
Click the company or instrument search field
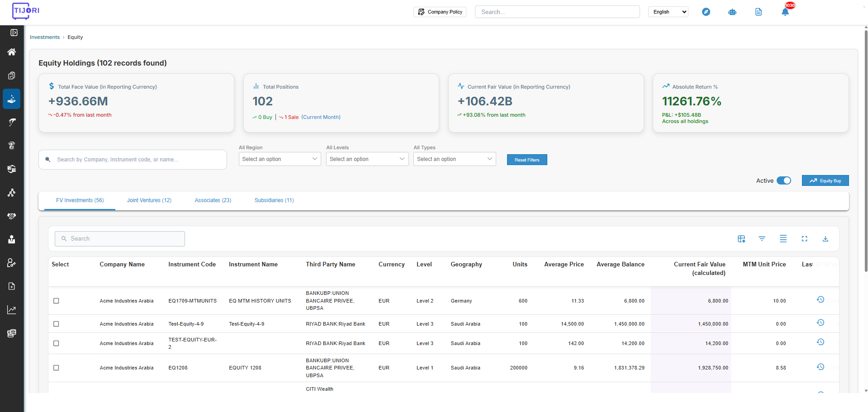click(133, 160)
